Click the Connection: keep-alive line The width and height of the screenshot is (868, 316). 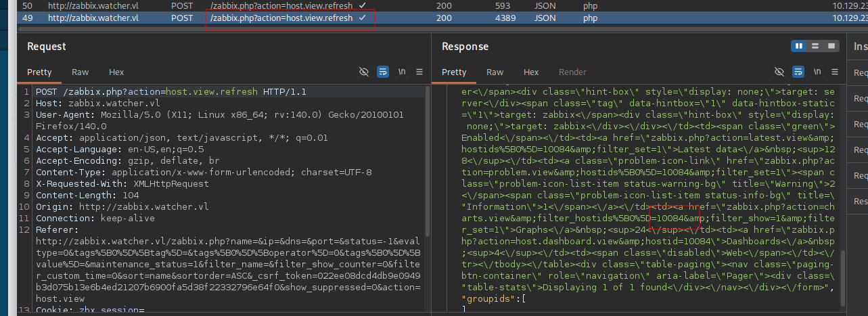95,218
